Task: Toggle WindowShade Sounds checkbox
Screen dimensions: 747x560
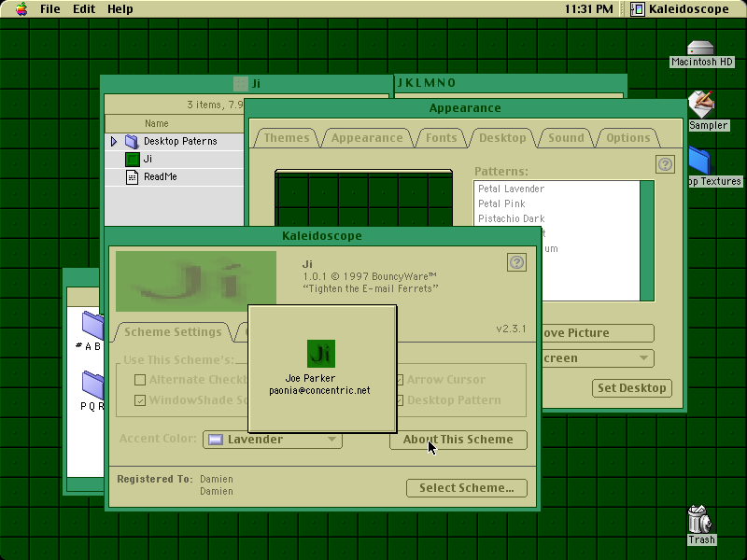Action: pyautogui.click(x=140, y=400)
